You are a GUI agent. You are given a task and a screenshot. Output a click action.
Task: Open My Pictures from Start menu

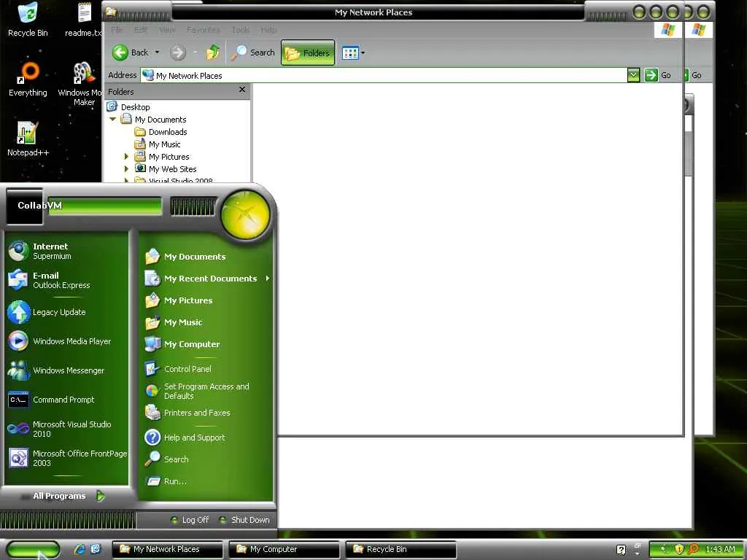pos(206,300)
